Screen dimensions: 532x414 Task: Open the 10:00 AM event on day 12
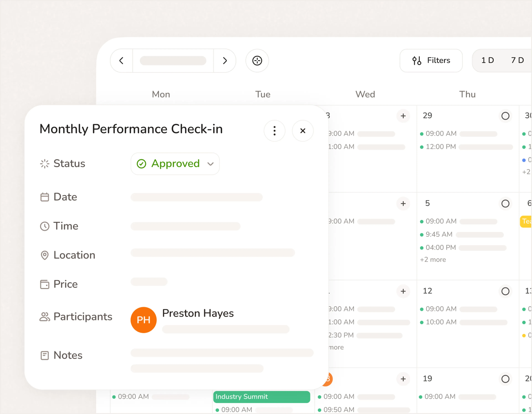point(464,322)
